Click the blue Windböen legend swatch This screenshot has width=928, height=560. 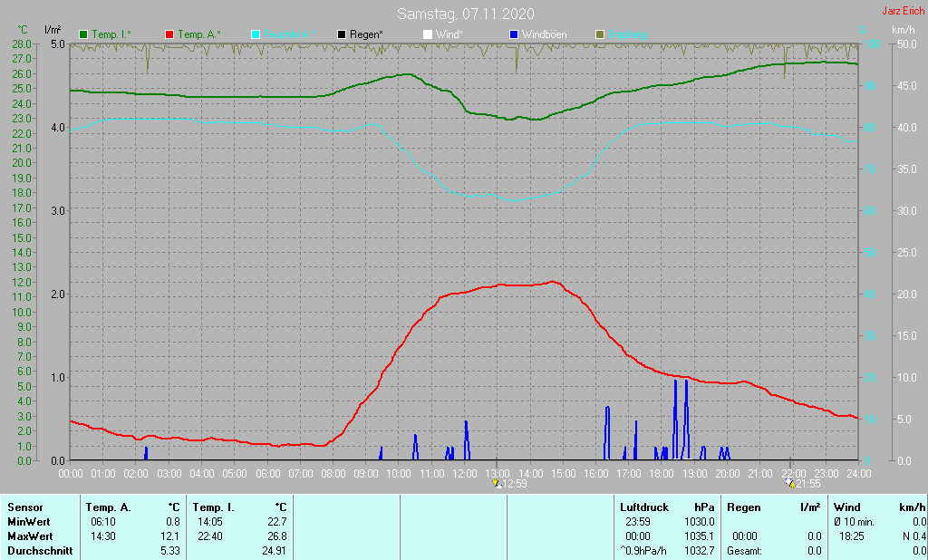point(514,34)
